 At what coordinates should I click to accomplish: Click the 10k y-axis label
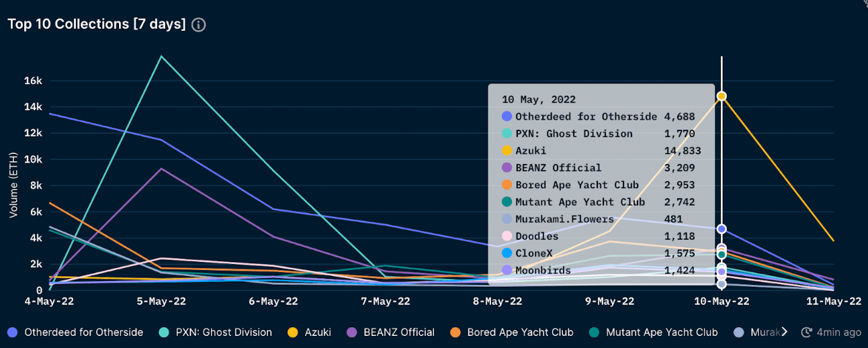pos(34,159)
